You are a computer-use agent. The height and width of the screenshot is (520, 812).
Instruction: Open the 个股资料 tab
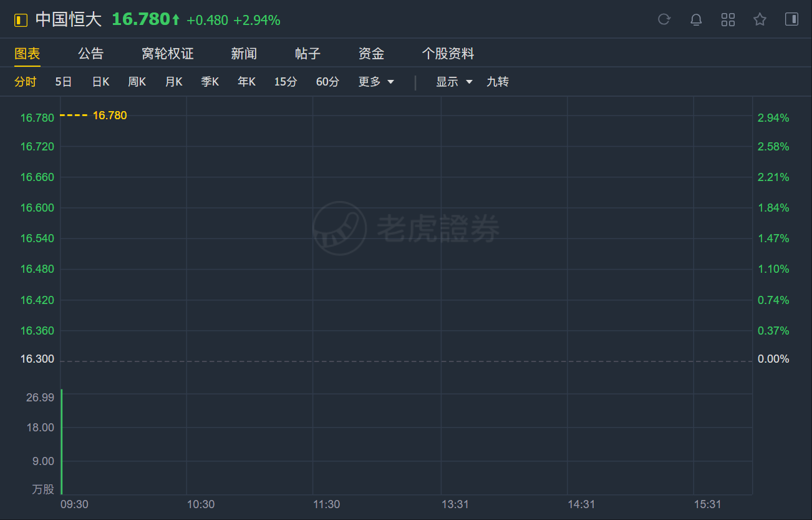448,54
